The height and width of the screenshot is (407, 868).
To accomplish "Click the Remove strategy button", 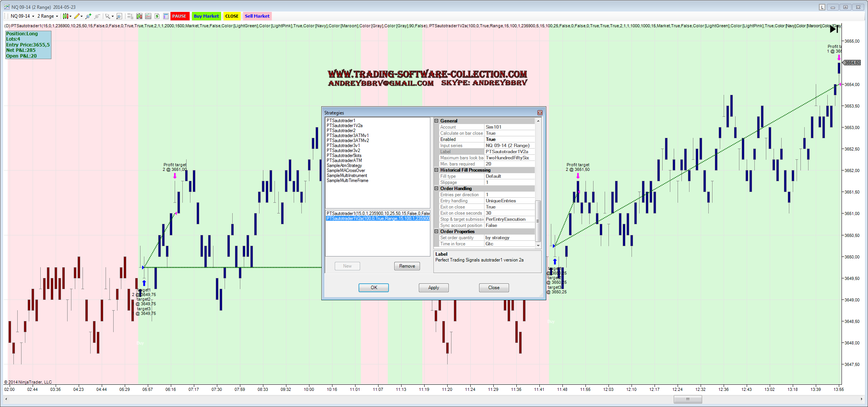I will [407, 266].
